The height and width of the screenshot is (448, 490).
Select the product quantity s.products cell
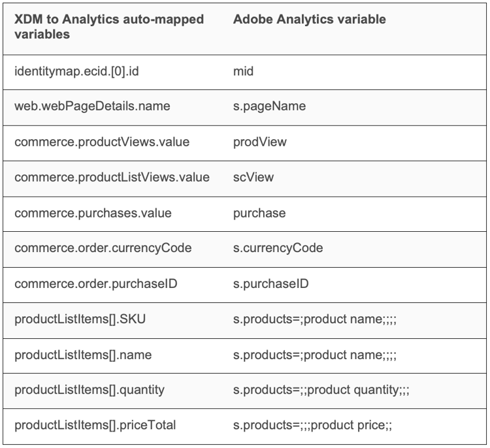(321, 390)
